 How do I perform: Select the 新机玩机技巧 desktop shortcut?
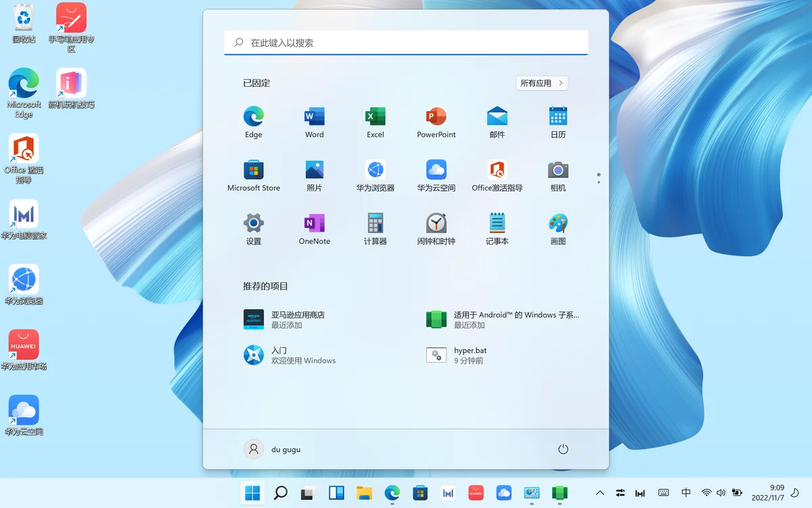(71, 88)
